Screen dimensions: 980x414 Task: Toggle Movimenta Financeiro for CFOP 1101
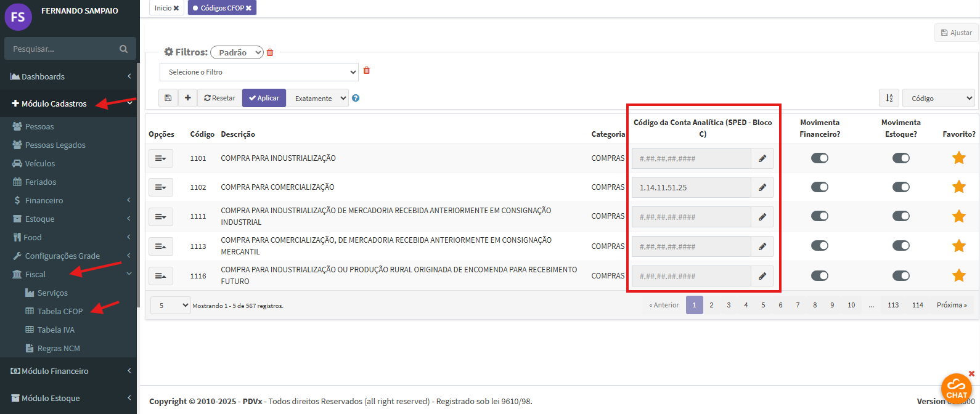point(819,158)
